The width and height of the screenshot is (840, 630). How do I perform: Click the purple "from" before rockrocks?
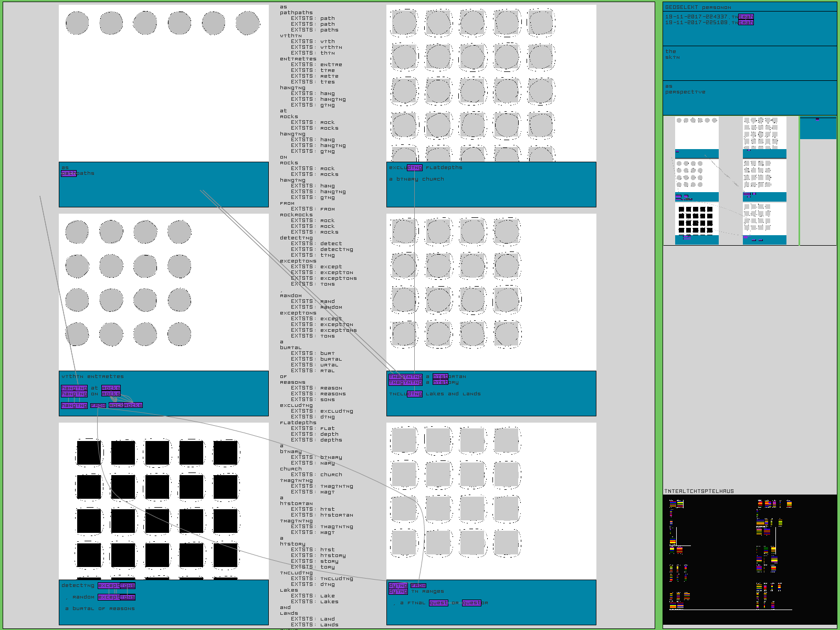[98, 405]
